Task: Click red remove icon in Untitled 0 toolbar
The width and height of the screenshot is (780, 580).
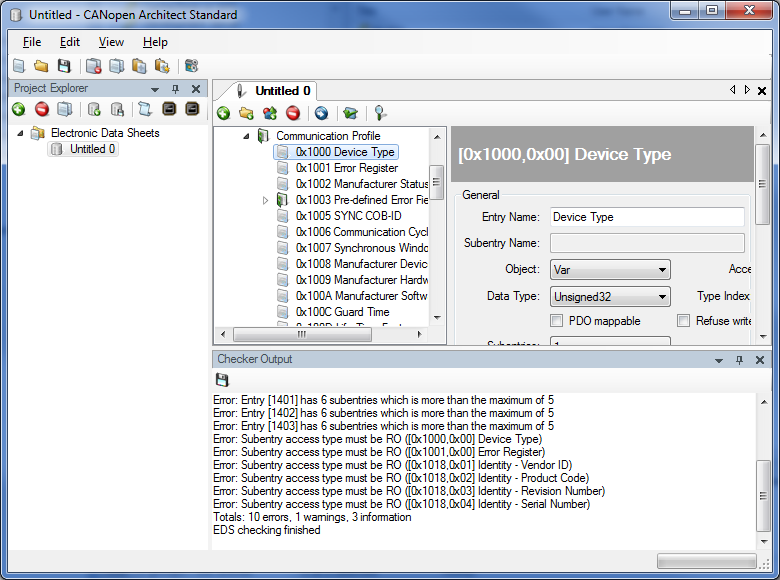Action: [x=293, y=113]
